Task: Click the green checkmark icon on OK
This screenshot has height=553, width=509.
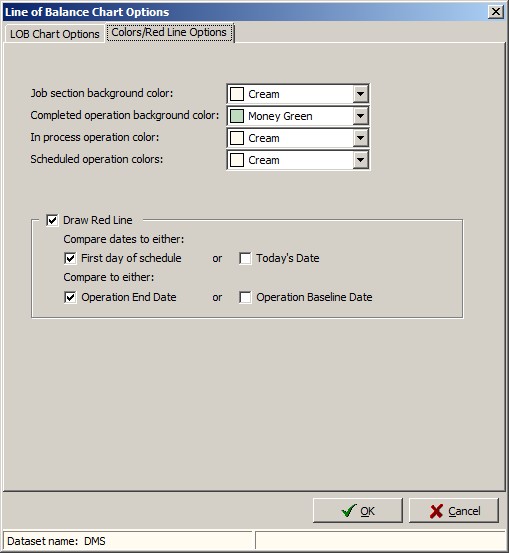Action: pyautogui.click(x=349, y=510)
